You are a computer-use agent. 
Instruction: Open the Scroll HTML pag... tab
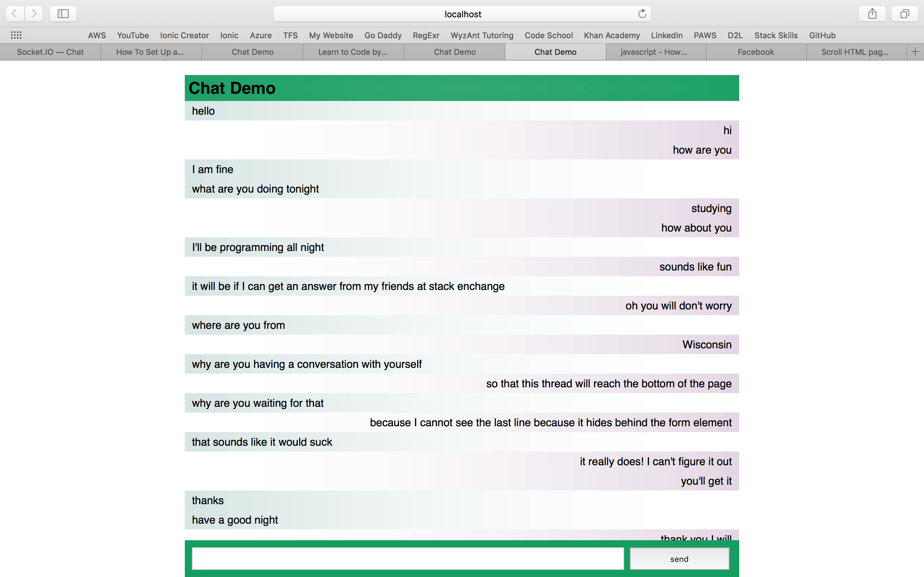click(x=855, y=52)
